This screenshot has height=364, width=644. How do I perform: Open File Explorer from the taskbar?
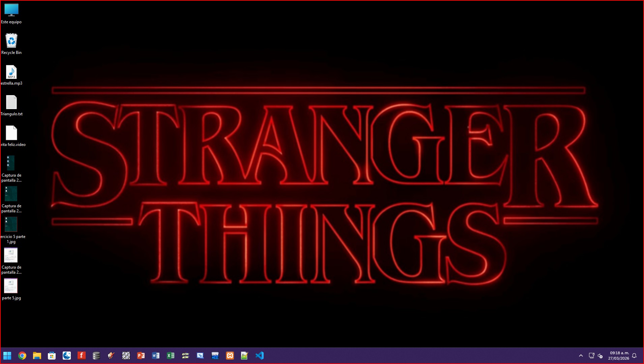pyautogui.click(x=37, y=356)
